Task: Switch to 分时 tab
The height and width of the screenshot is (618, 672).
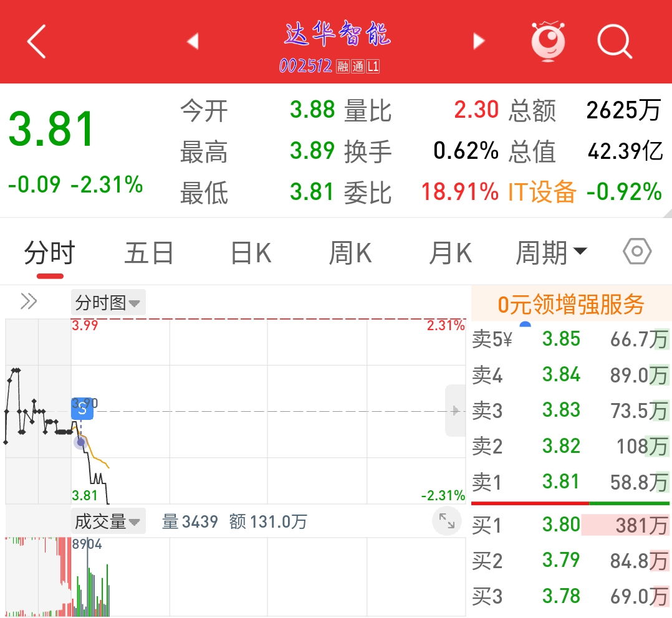Action: click(50, 253)
